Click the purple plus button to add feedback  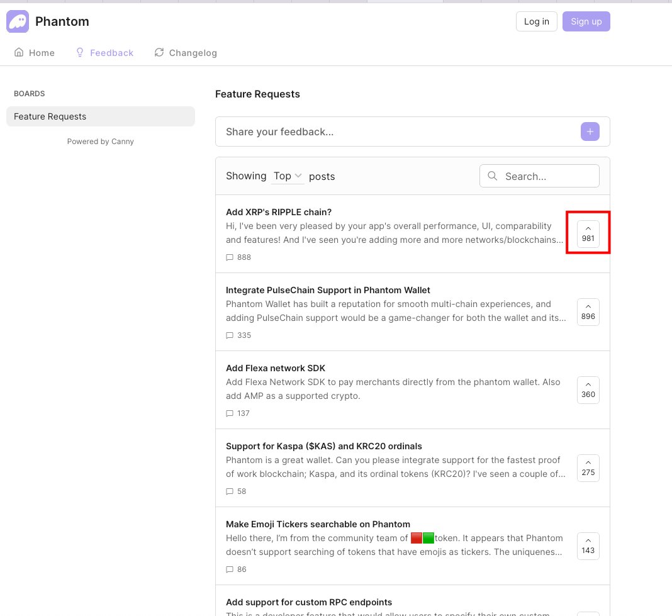pyautogui.click(x=590, y=132)
